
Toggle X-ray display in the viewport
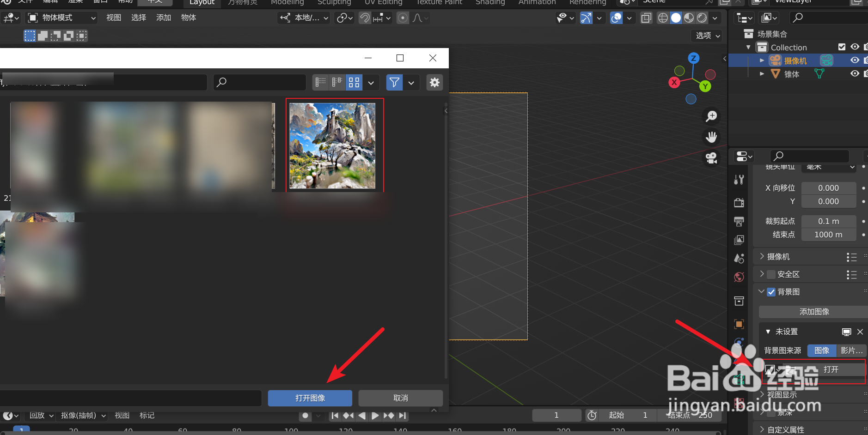[x=646, y=18]
